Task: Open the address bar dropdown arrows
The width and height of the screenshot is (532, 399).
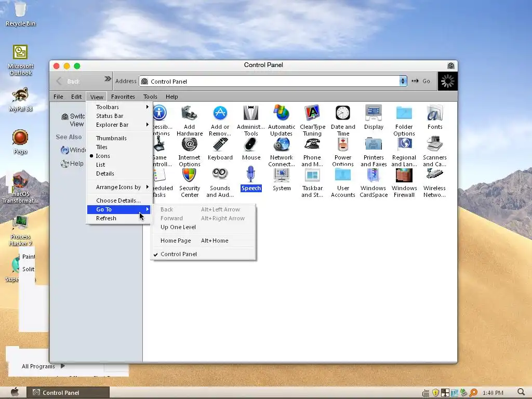Action: click(x=403, y=81)
